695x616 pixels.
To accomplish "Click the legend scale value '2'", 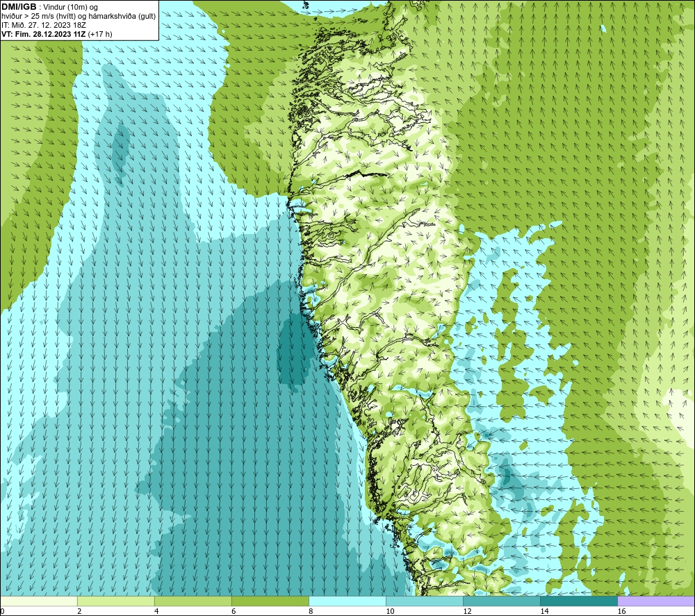I will (79, 611).
